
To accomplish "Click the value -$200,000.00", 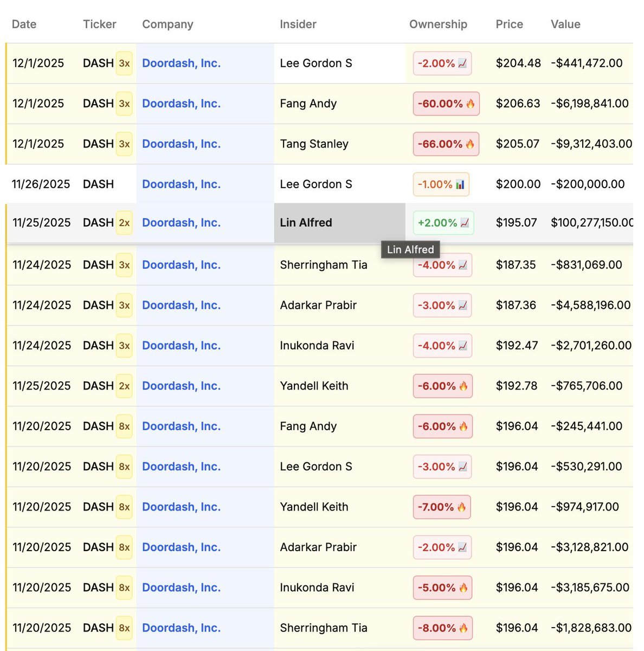I will (588, 184).
